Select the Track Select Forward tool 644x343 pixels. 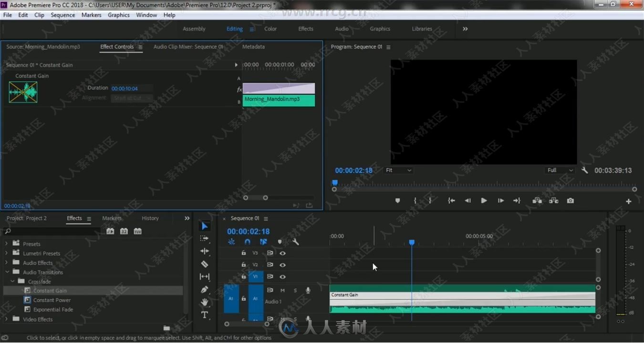pyautogui.click(x=205, y=239)
